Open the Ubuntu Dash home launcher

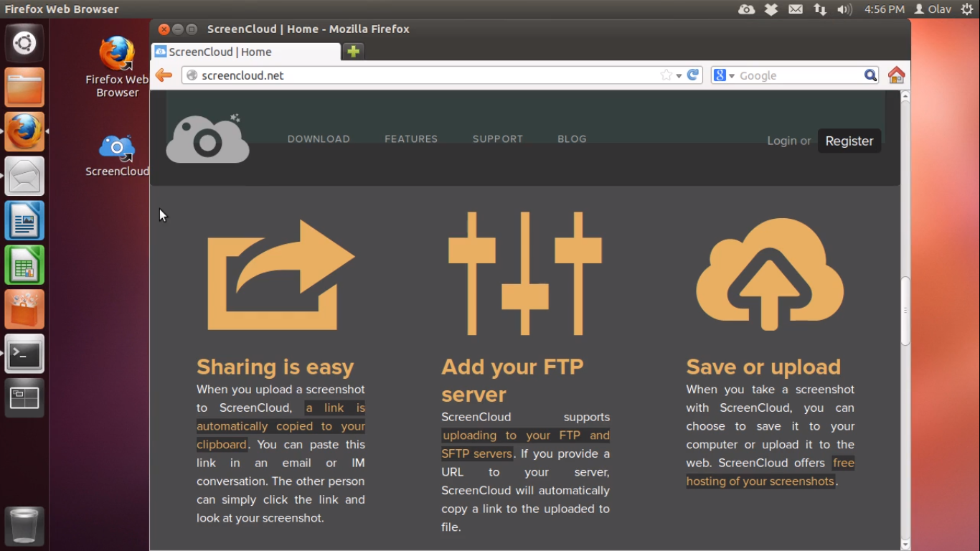click(24, 43)
